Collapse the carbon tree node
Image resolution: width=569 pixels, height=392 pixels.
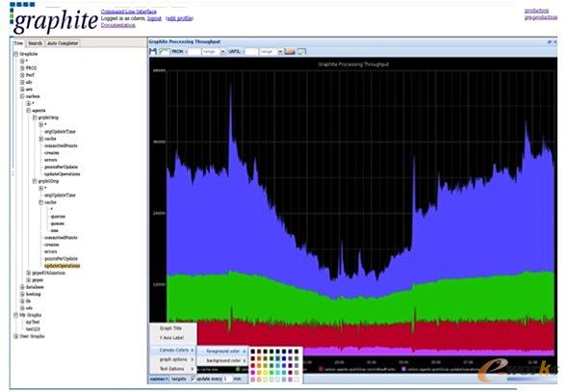22,96
